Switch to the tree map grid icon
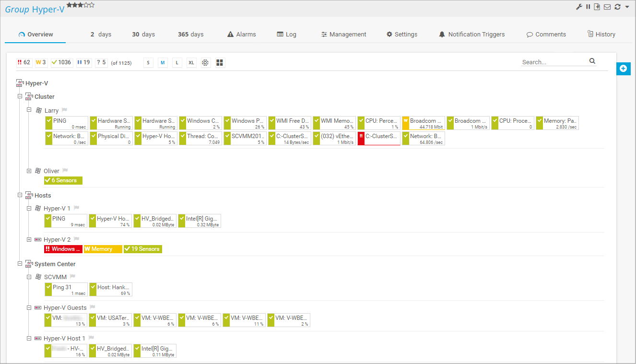 (x=220, y=63)
